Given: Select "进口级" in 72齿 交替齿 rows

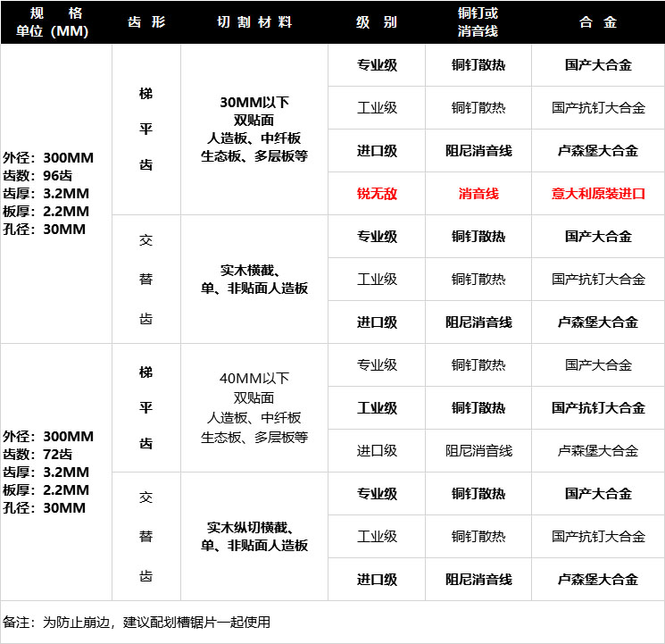Looking at the screenshot, I should pyautogui.click(x=377, y=580).
